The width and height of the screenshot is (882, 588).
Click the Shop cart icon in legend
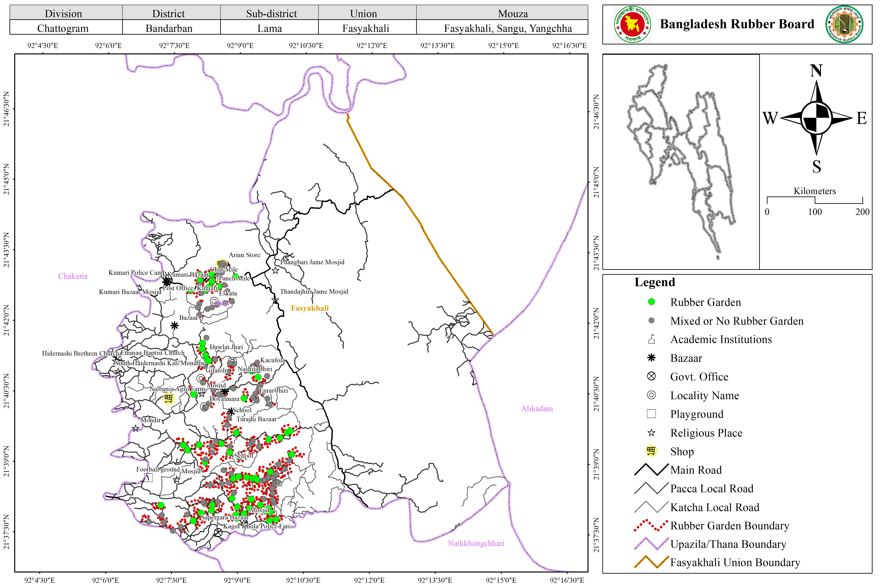tap(651, 451)
